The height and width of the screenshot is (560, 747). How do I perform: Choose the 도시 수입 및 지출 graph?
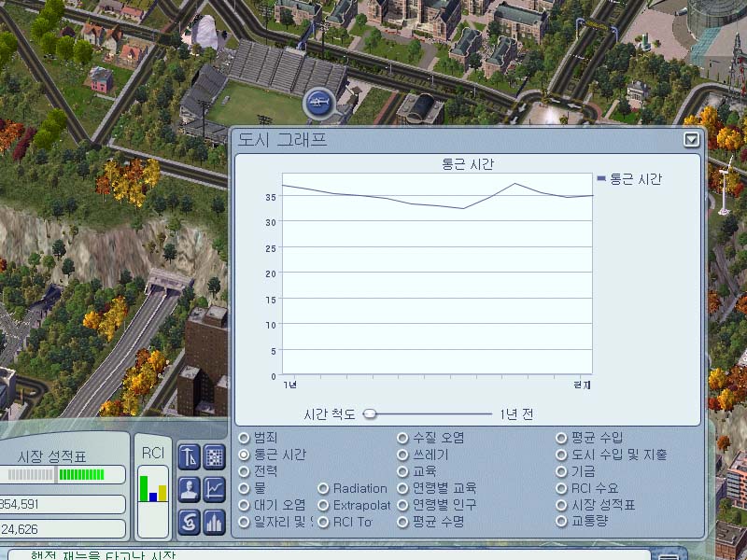pyautogui.click(x=562, y=455)
